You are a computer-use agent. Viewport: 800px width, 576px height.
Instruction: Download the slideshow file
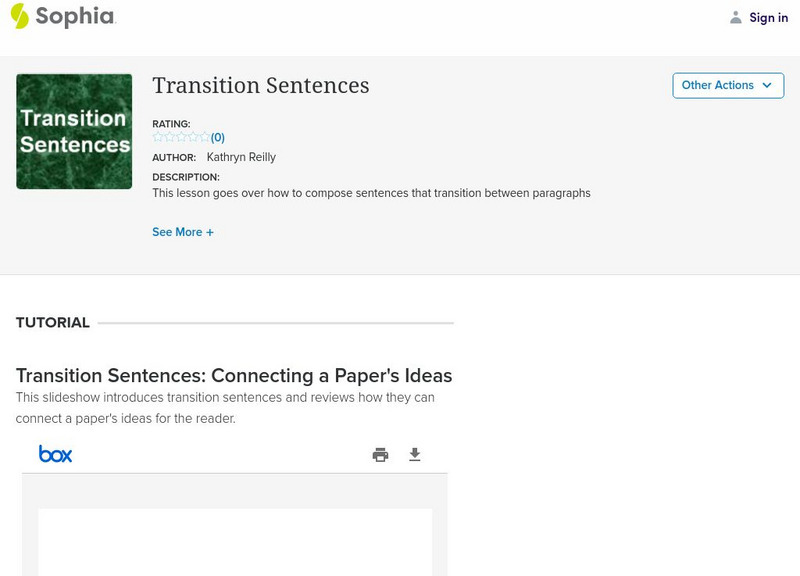pos(415,455)
